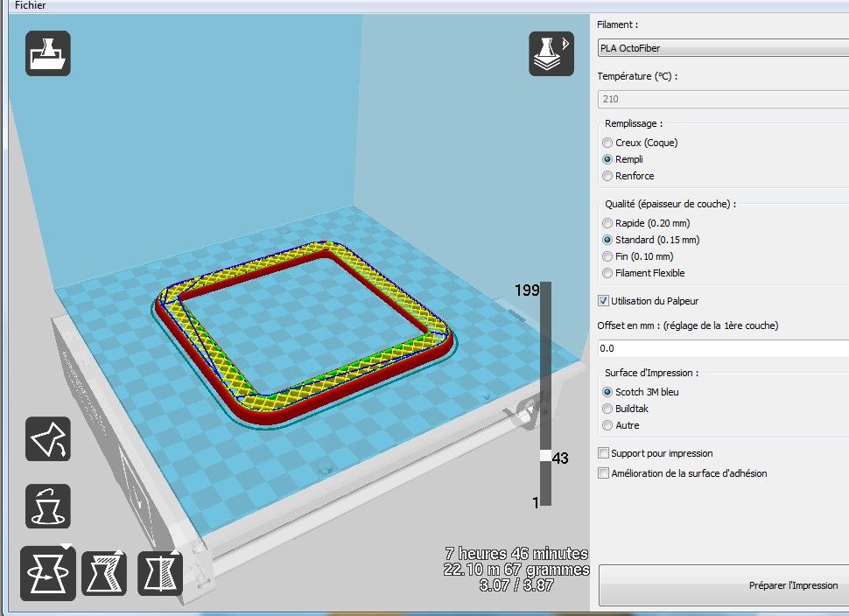Click the maximum layer number 199
The height and width of the screenshot is (616, 849).
click(x=527, y=290)
